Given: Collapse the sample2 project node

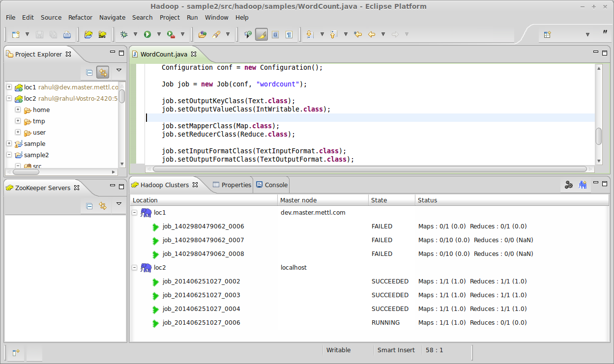Looking at the screenshot, I should pos(9,155).
